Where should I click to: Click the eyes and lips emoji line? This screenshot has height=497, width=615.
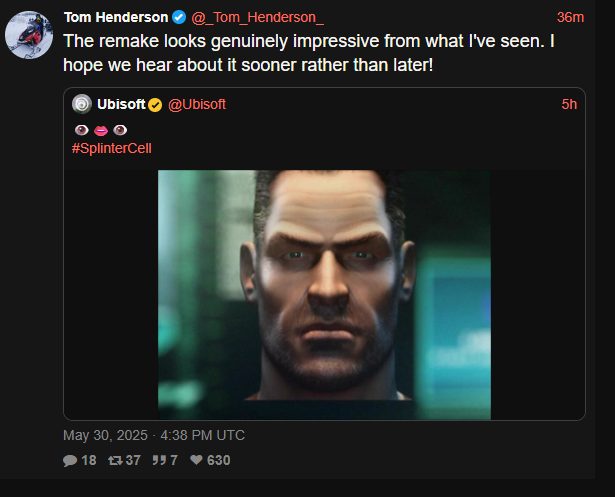(x=100, y=130)
